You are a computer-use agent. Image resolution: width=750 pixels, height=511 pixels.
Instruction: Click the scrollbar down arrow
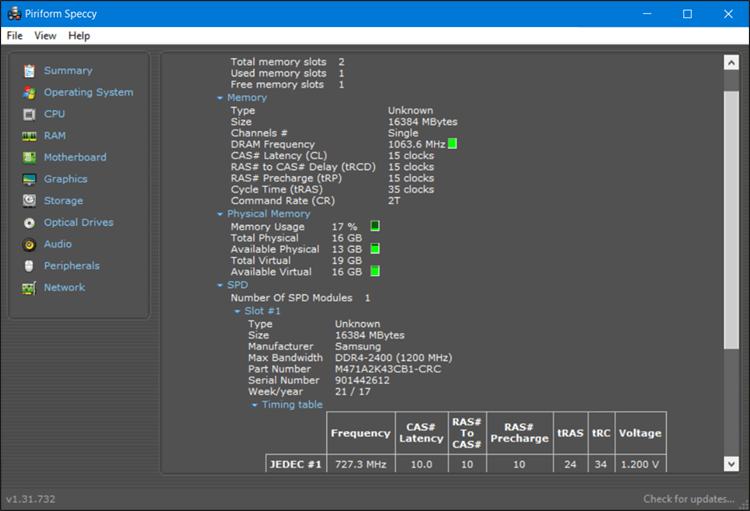731,463
